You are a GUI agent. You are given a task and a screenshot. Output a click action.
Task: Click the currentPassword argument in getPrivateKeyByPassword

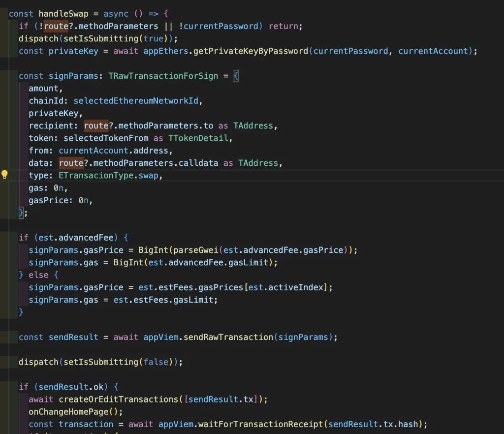pyautogui.click(x=350, y=51)
